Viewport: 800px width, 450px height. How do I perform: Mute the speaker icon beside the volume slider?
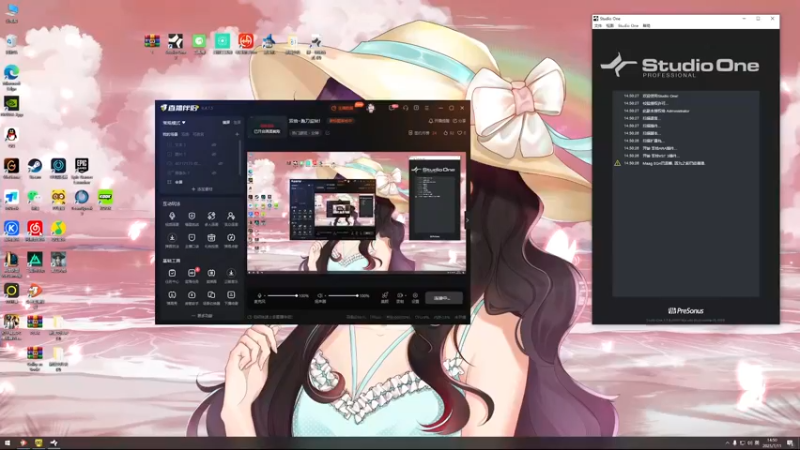tap(320, 295)
